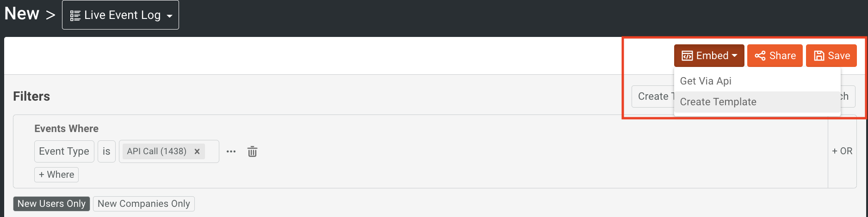This screenshot has height=217, width=868.
Task: Change the 'is' operator selector
Action: [x=106, y=151]
